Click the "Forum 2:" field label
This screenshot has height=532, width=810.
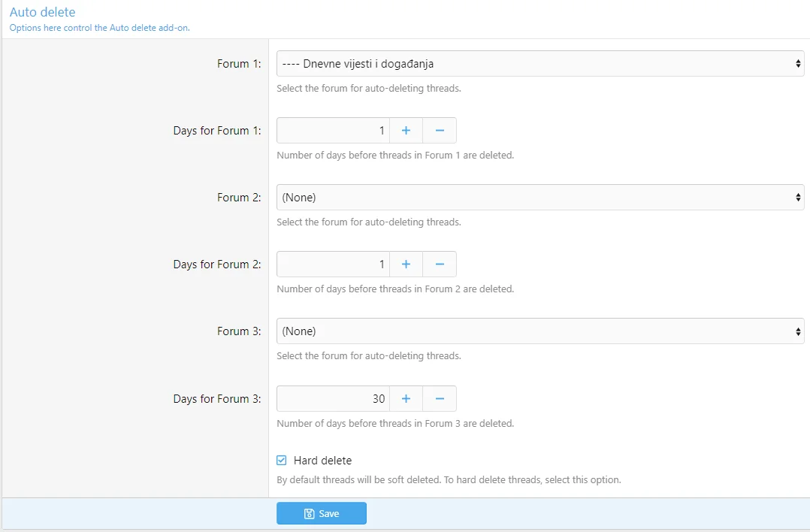(x=239, y=198)
